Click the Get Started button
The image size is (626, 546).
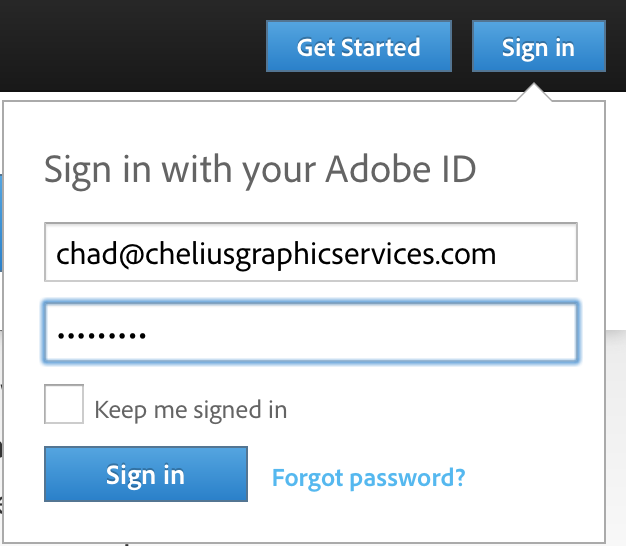[x=358, y=47]
